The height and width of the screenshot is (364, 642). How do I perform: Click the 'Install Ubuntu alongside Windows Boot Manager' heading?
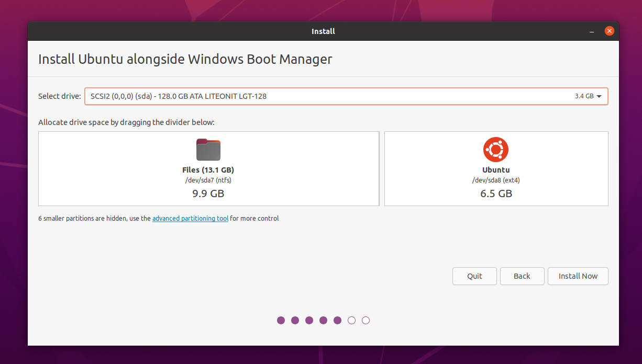185,59
